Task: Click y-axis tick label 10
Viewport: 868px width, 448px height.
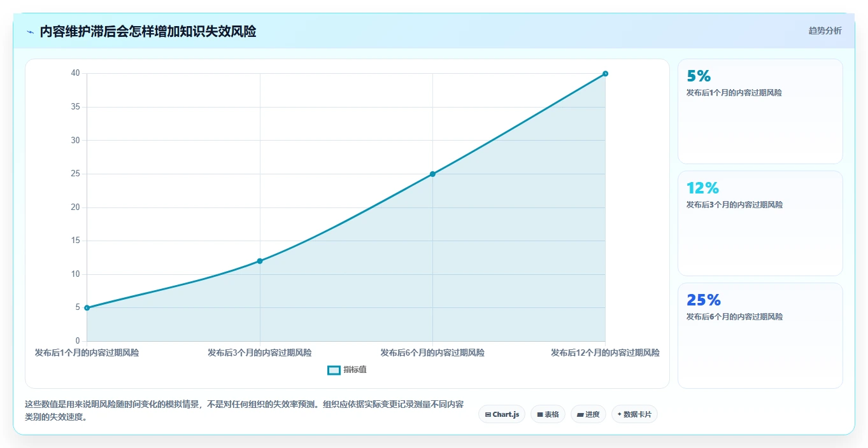Action: pyautogui.click(x=75, y=274)
